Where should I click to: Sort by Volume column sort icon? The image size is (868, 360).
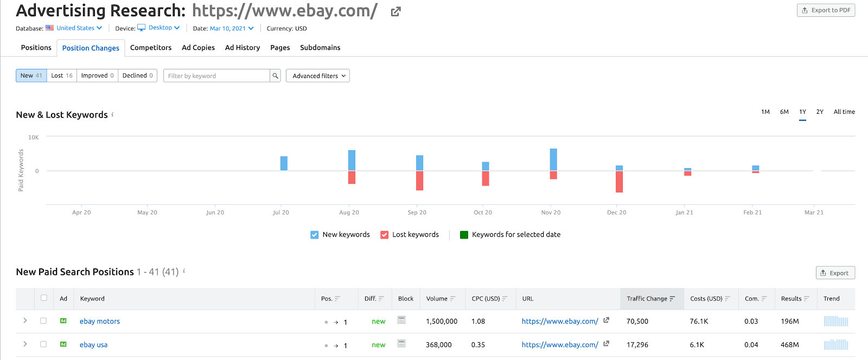453,299
